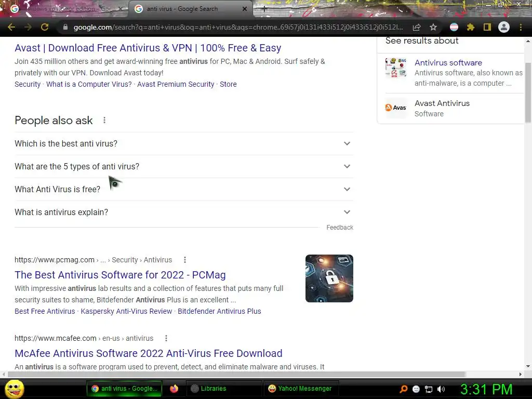The image size is (532, 399).
Task: Click the PCMag padlock thumbnail image
Action: click(329, 278)
